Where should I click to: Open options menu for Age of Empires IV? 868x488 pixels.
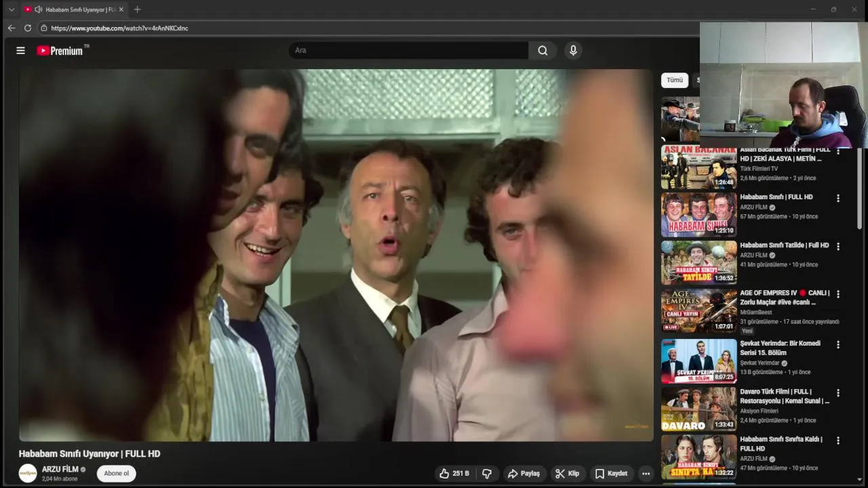[838, 295]
